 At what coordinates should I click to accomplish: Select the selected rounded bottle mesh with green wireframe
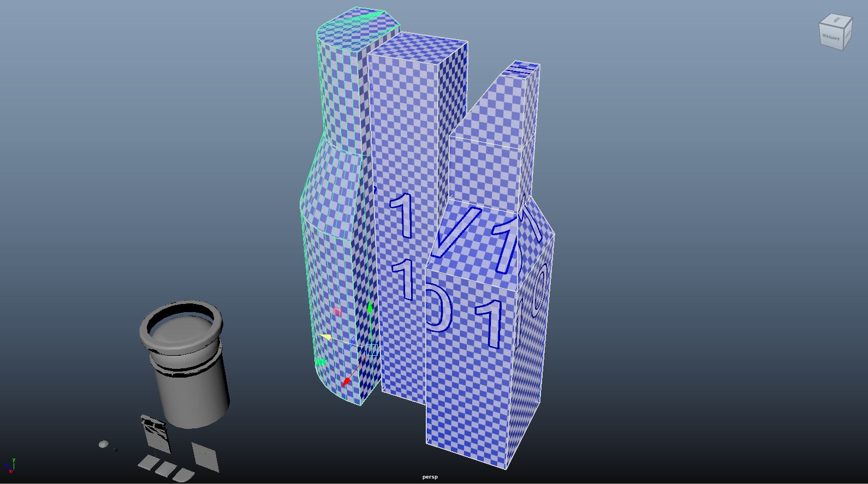[333, 246]
